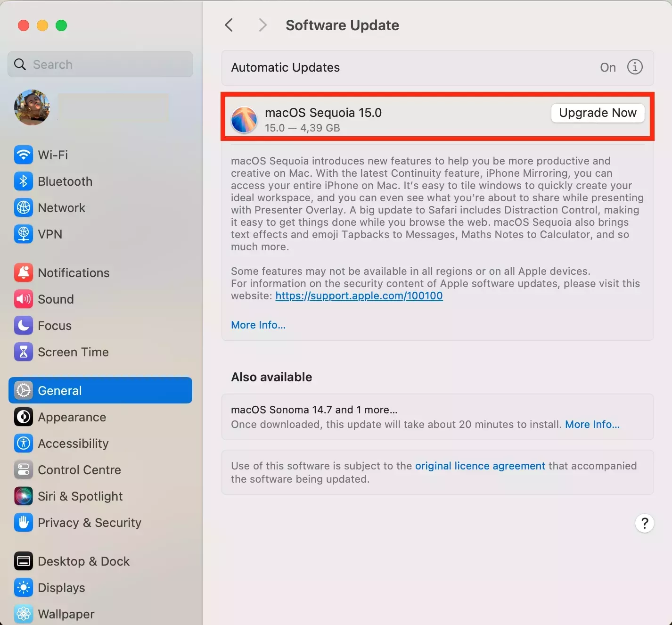Switch to Appearance settings
The height and width of the screenshot is (625, 672).
[72, 417]
